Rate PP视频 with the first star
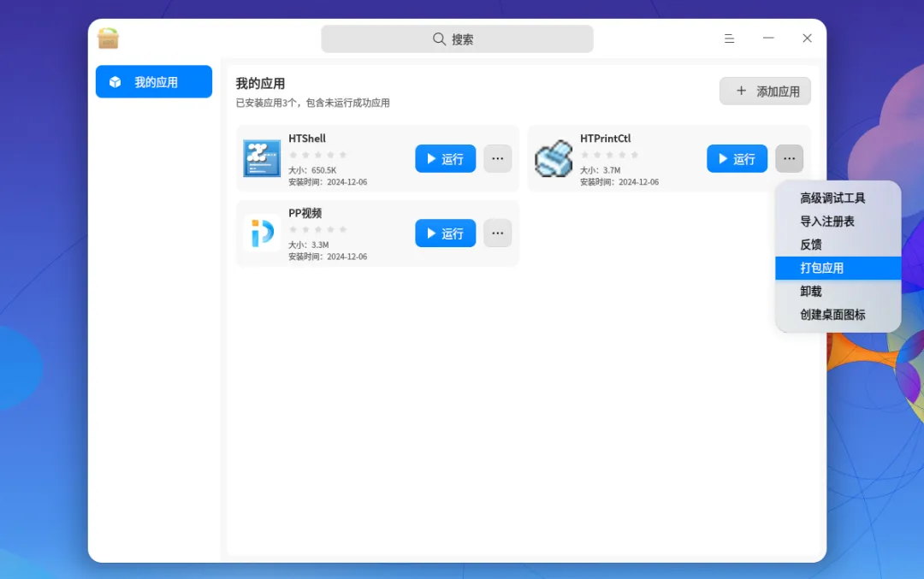924x579 pixels. coord(293,229)
